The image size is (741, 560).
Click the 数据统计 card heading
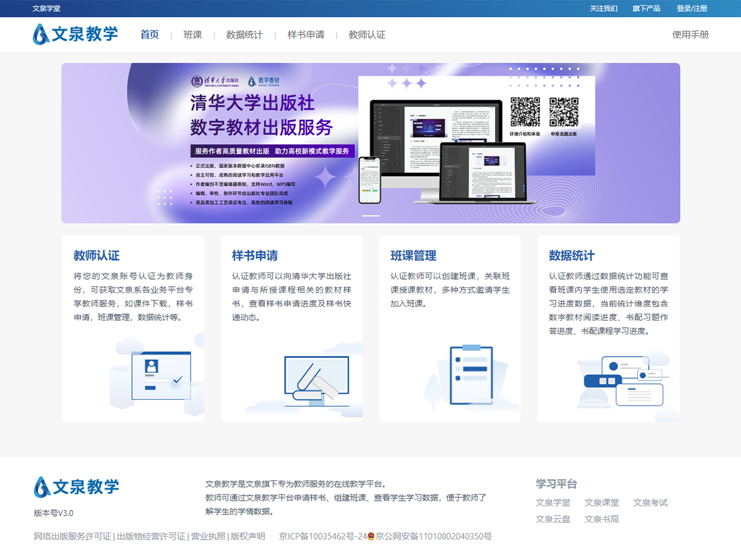[571, 256]
